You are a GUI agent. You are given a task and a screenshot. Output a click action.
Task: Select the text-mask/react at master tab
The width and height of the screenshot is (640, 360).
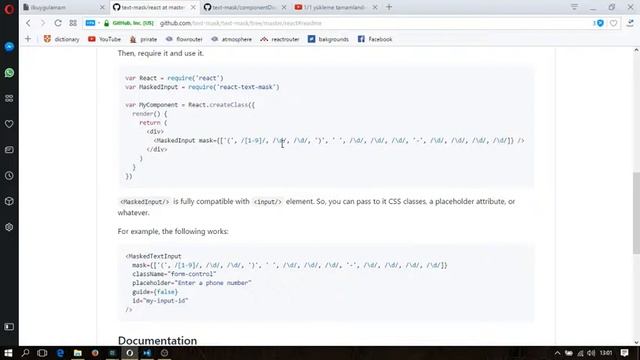153,7
